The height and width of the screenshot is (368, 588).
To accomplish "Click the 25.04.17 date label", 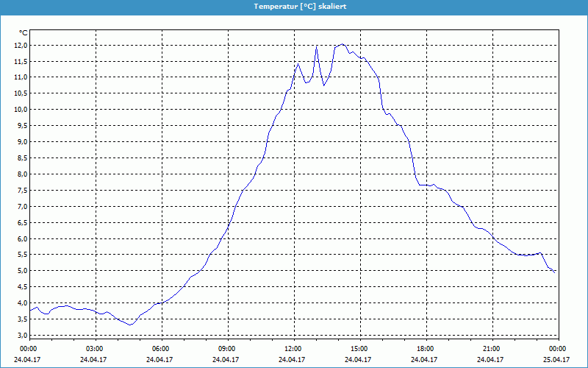I will 557,360.
